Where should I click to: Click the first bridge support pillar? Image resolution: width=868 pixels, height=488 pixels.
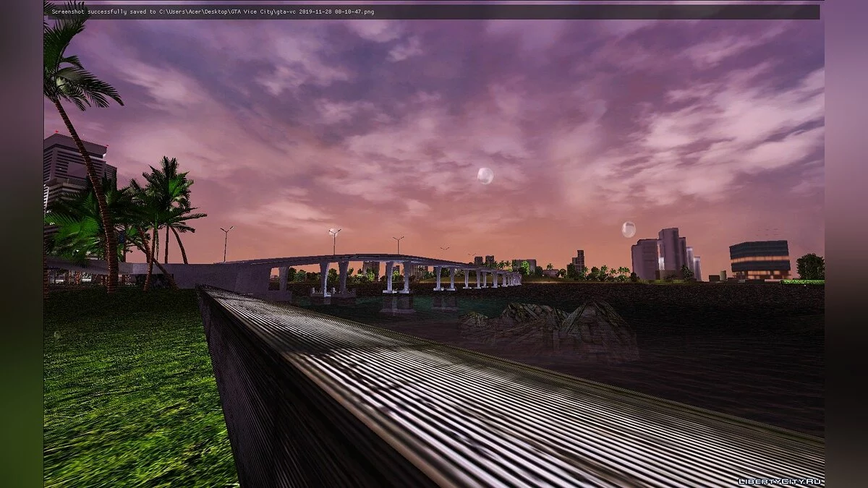(323, 279)
